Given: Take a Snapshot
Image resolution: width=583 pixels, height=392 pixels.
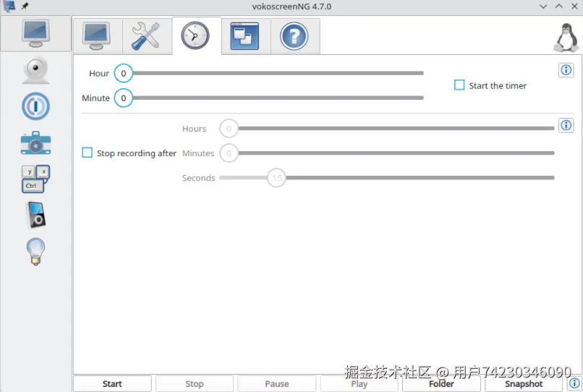Looking at the screenshot, I should (x=524, y=383).
